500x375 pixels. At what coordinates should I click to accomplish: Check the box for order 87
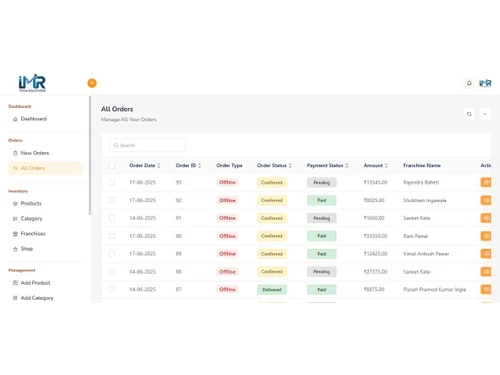[x=112, y=289]
